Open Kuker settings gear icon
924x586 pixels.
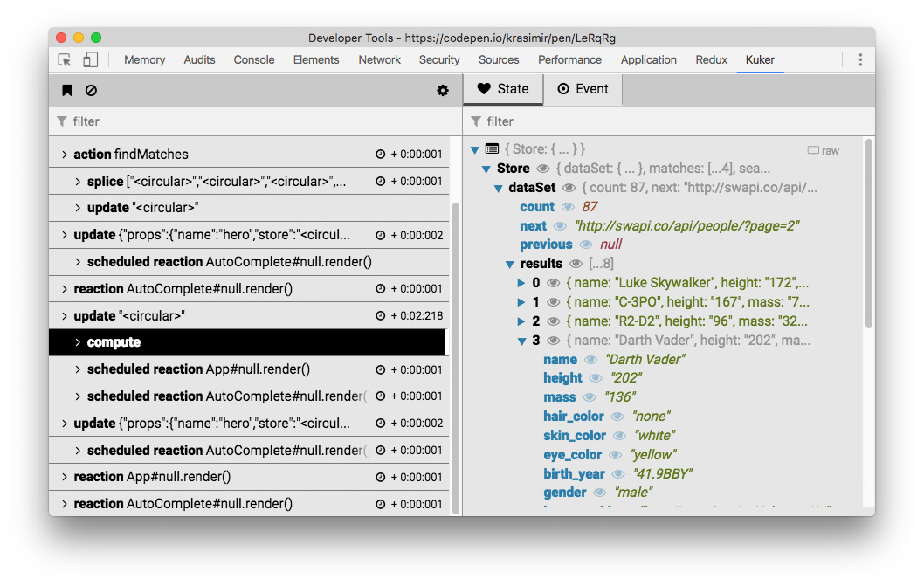coord(443,90)
